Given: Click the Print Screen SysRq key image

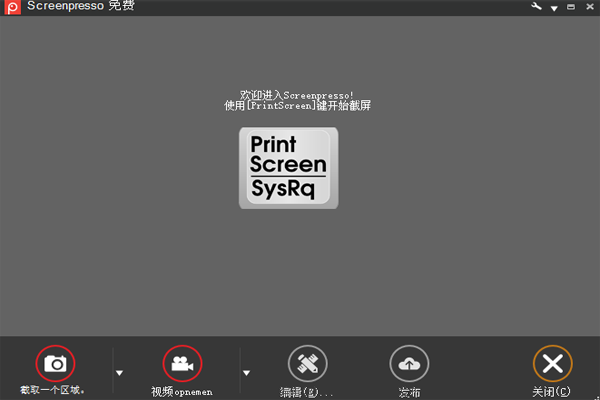Looking at the screenshot, I should tap(288, 167).
